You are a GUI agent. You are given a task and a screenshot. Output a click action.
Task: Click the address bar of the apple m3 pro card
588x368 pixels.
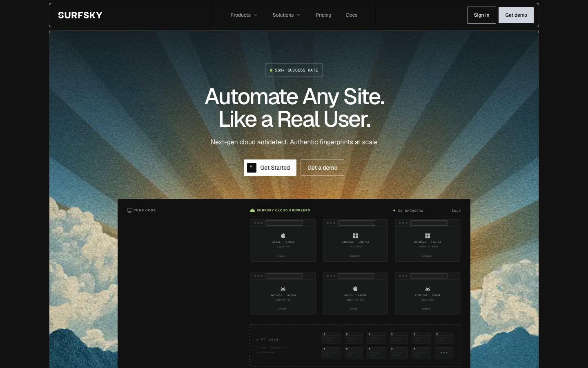point(356,276)
